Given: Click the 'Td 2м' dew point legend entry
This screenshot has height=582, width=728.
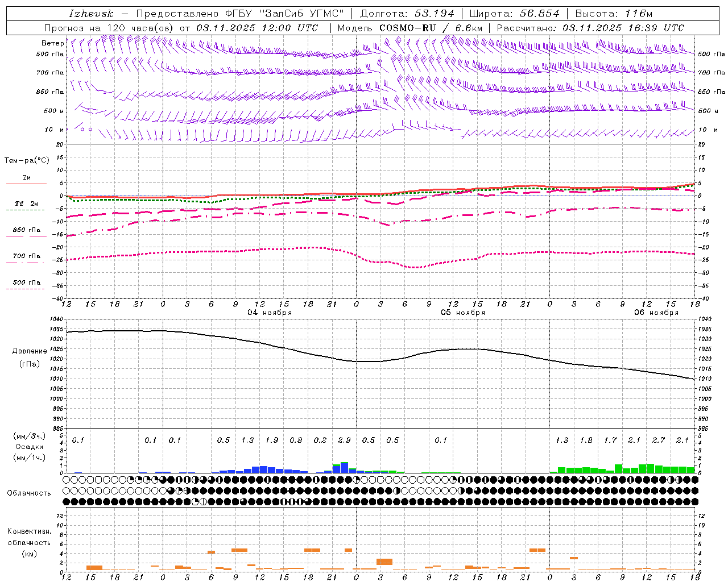Looking at the screenshot, I should click(x=27, y=203).
